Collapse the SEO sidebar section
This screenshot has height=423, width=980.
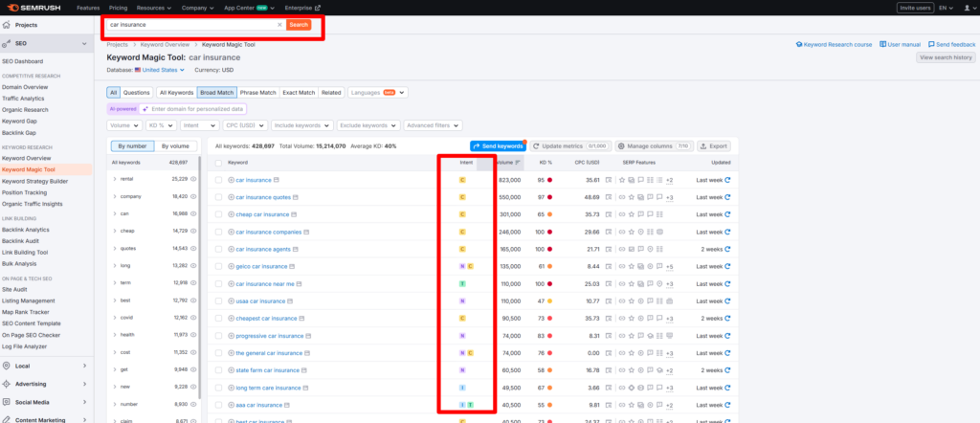84,44
